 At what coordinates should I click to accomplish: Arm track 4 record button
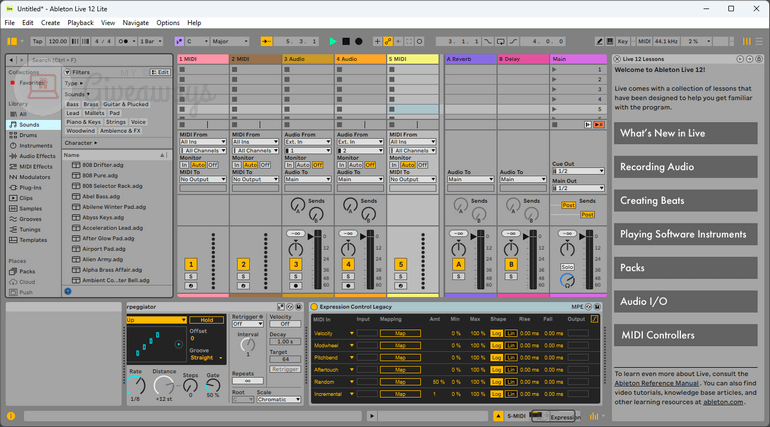click(348, 286)
